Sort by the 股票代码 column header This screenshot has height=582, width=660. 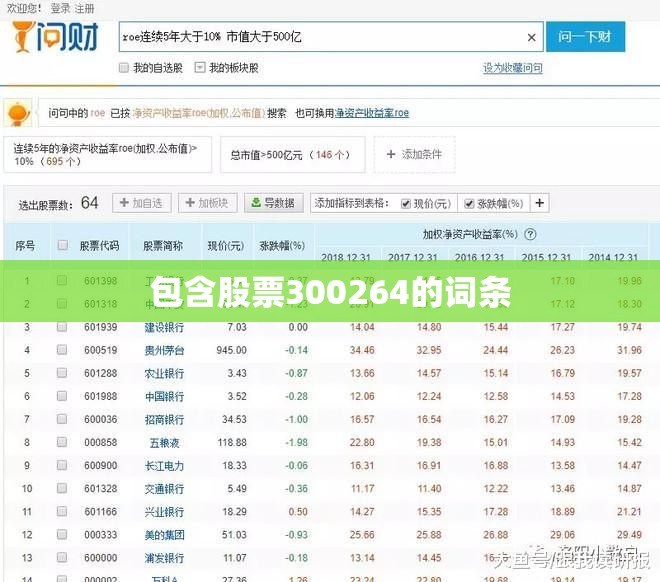coord(100,245)
